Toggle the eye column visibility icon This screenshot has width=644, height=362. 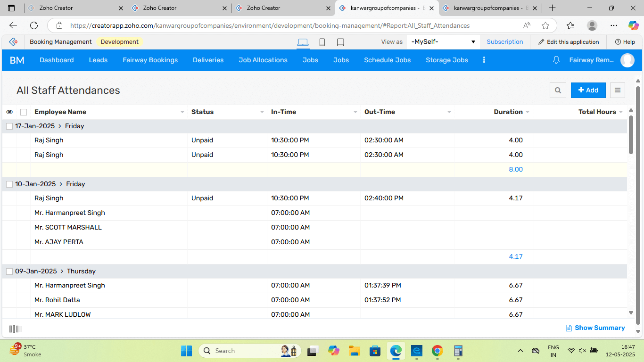(x=9, y=112)
